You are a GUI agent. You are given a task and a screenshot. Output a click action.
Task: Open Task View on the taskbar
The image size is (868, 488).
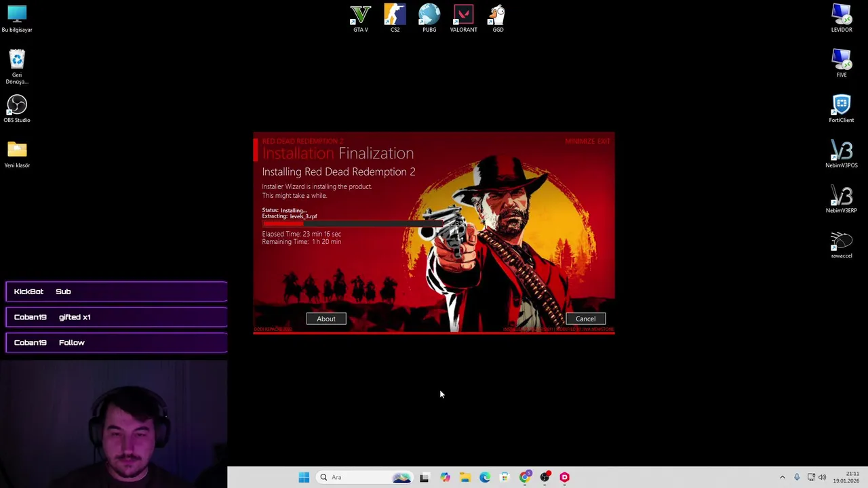(x=424, y=477)
